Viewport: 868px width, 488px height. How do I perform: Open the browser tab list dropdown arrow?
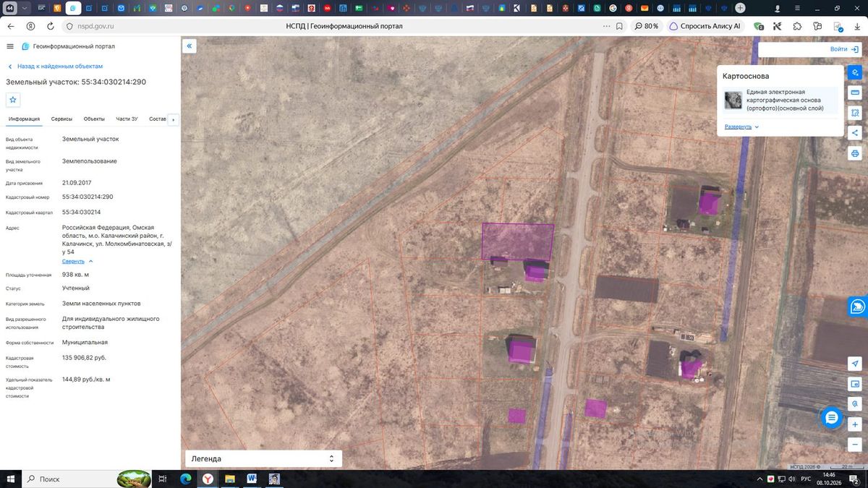coord(25,8)
